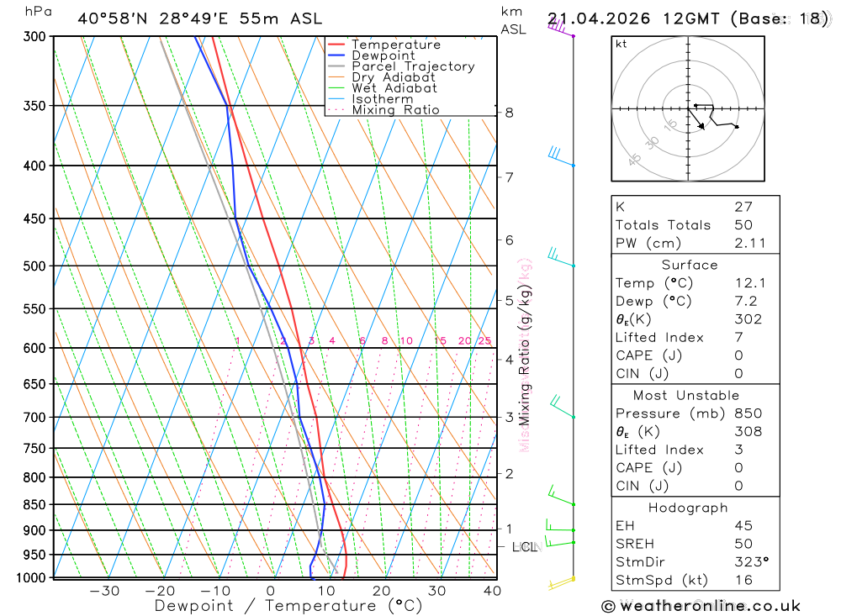Click the Pressure (mb) value 850
Viewport: 841px width, 616px height.
(748, 413)
